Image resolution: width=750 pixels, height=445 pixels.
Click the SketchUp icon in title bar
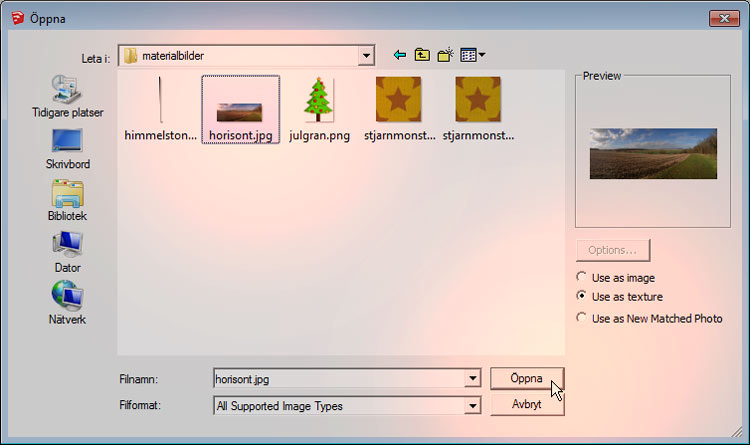click(18, 18)
